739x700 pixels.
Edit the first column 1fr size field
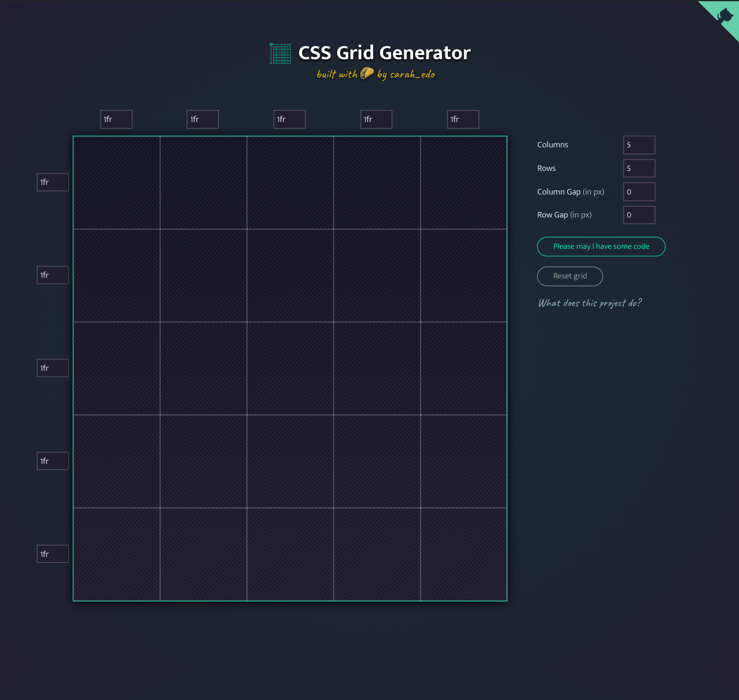point(116,120)
